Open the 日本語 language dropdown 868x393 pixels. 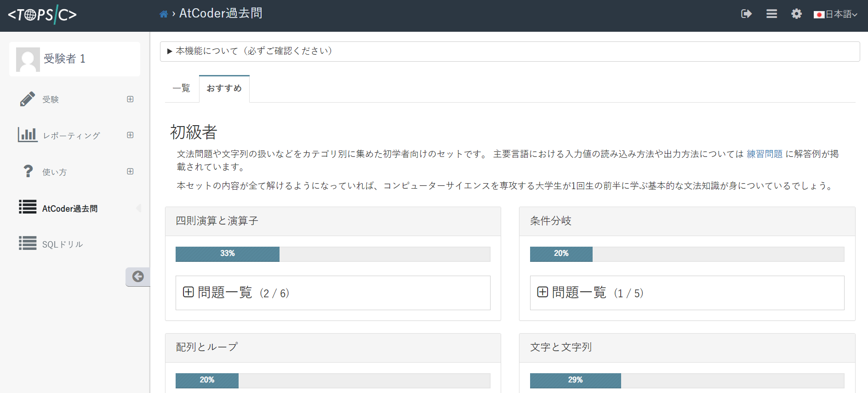tap(835, 14)
